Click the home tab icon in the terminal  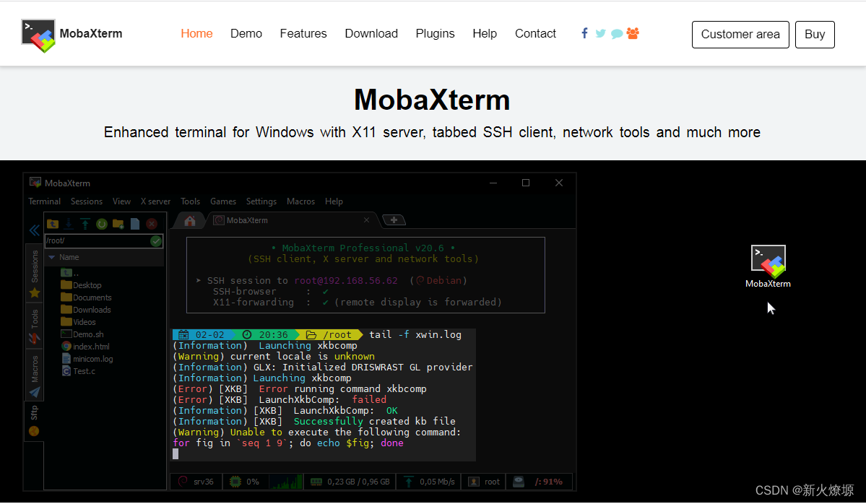[190, 221]
